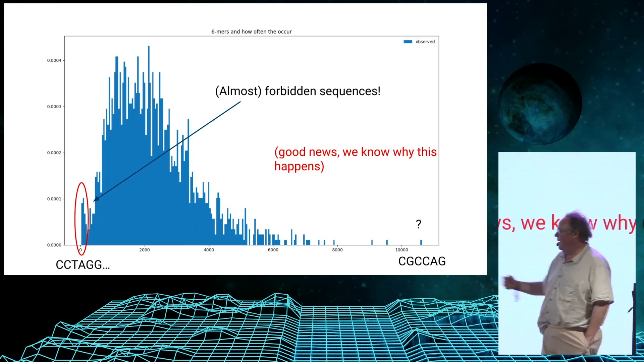This screenshot has width=644, height=362.
Task: Click the chart title '6-mers and how often the occur'
Action: tap(251, 32)
